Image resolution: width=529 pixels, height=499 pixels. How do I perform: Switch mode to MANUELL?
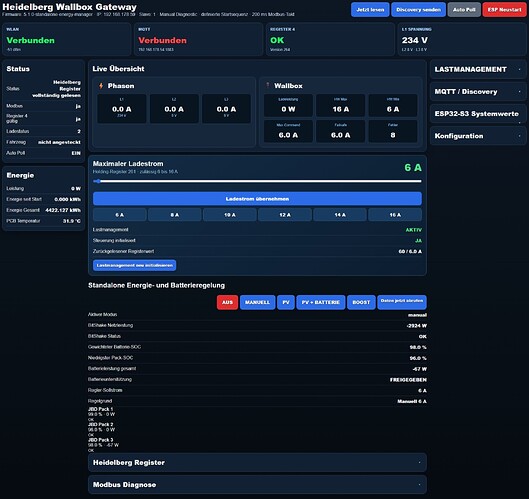pyautogui.click(x=257, y=302)
